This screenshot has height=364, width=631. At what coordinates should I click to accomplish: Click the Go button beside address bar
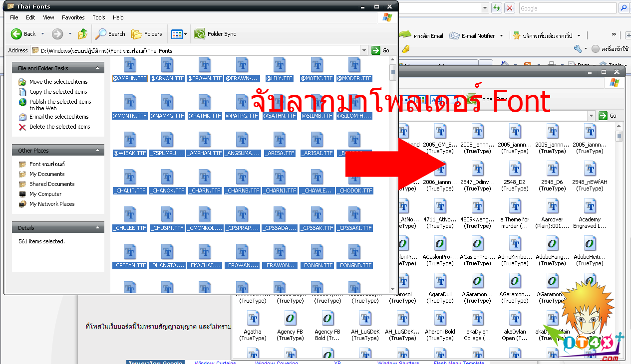380,50
